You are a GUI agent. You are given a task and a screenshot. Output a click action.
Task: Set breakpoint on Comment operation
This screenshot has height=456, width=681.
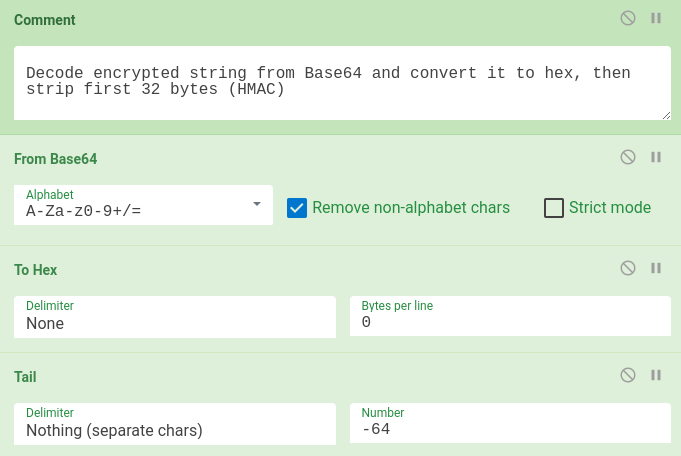(x=656, y=18)
